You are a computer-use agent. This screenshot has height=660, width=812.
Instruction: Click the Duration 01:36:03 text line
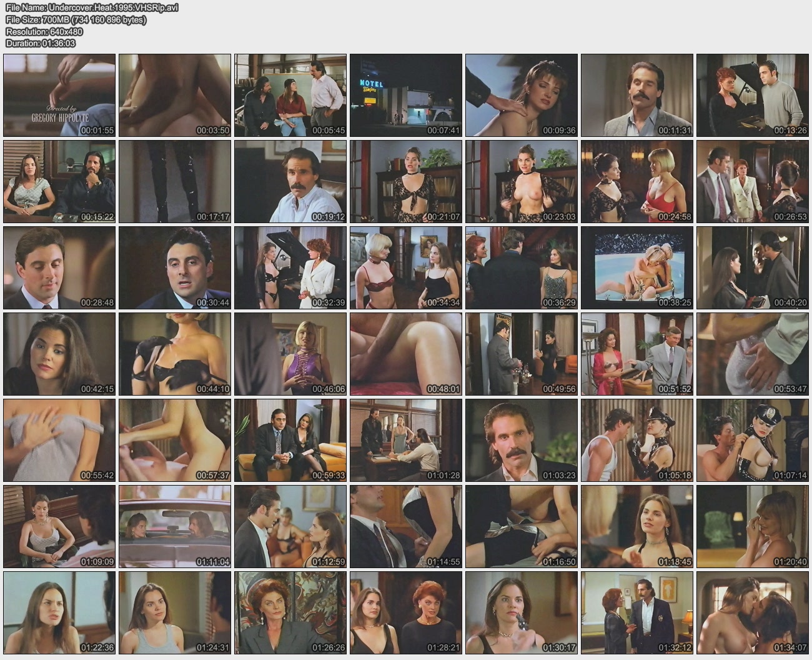[x=41, y=43]
